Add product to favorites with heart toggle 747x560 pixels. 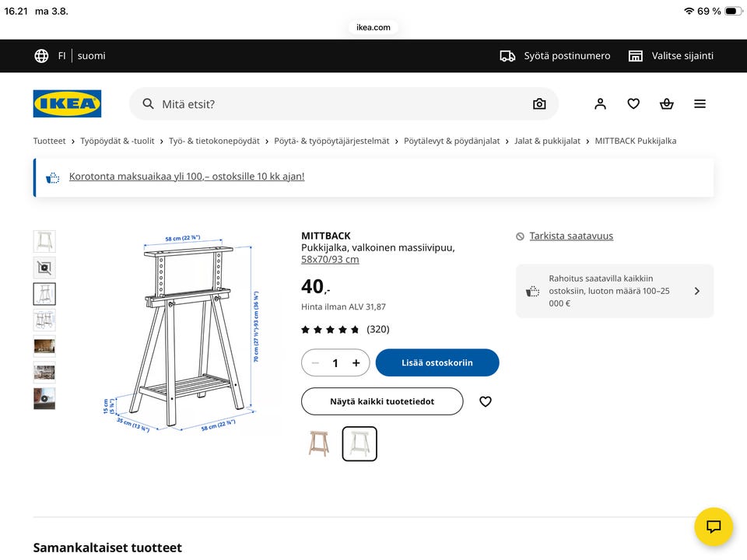486,401
